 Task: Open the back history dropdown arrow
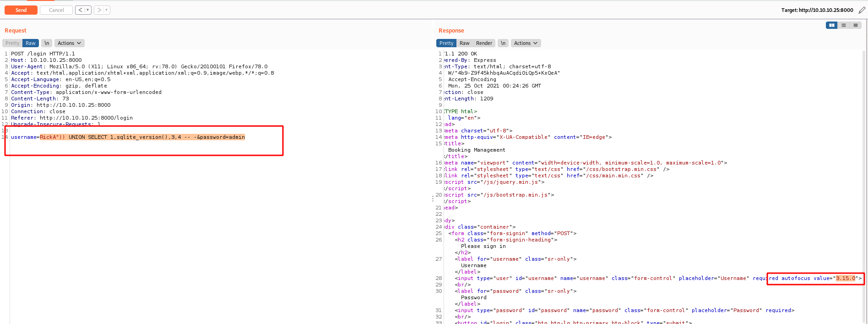(x=88, y=10)
